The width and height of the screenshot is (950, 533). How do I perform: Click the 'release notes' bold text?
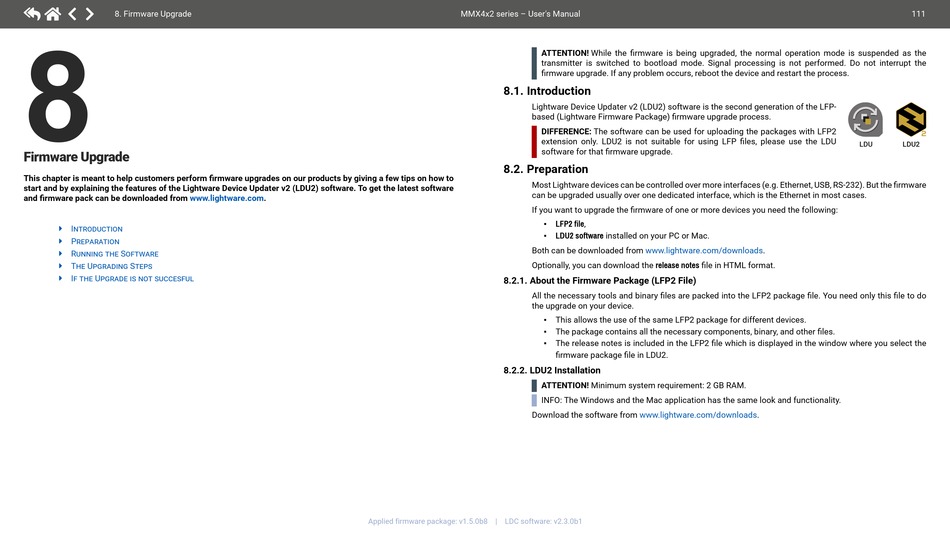[x=677, y=265]
